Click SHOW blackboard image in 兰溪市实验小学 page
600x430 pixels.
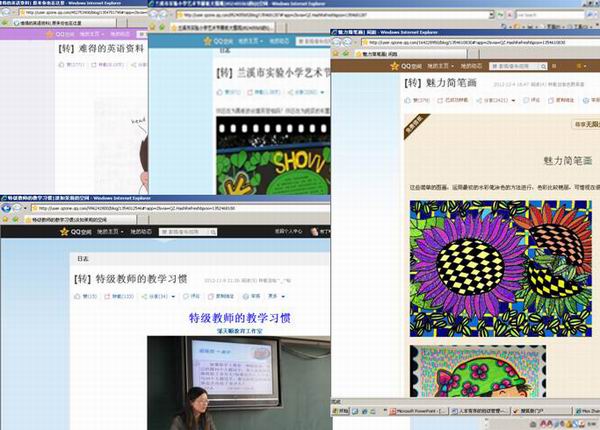(x=273, y=156)
